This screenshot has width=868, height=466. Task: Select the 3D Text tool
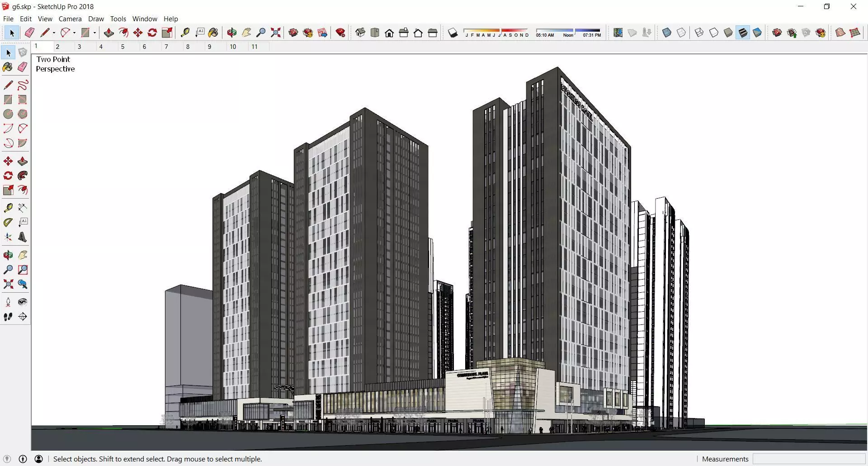click(23, 237)
